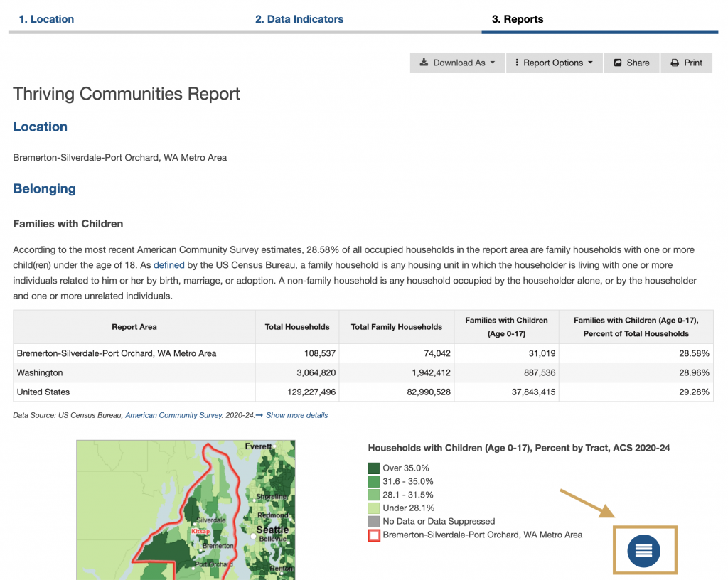Image resolution: width=728 pixels, height=580 pixels.
Task: Click the 28.96% cell
Action: 636,372
